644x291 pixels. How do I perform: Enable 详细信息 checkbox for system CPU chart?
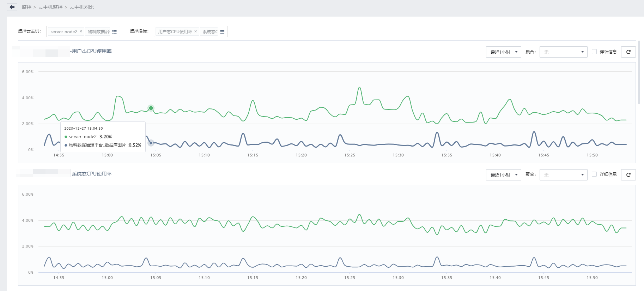click(594, 174)
